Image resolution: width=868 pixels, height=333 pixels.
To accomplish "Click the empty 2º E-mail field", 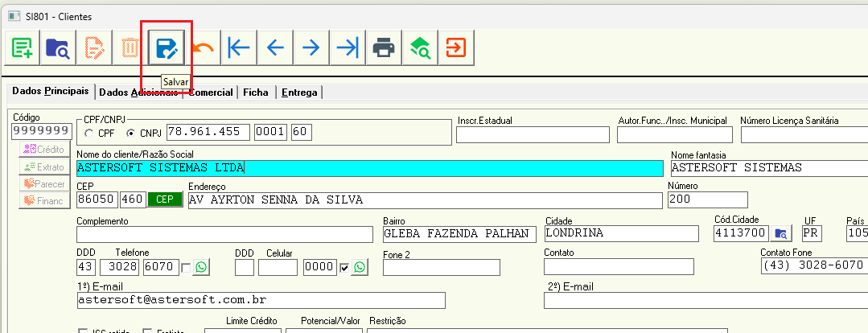I will (706, 300).
